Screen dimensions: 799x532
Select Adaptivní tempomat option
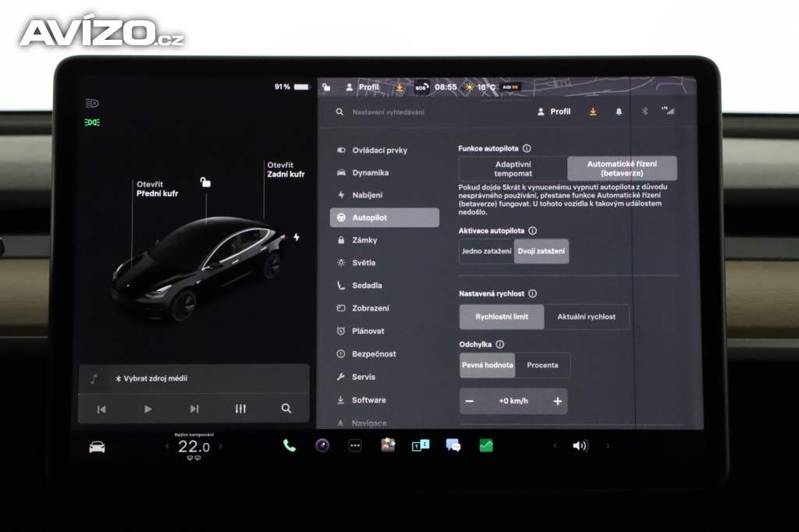click(x=513, y=168)
